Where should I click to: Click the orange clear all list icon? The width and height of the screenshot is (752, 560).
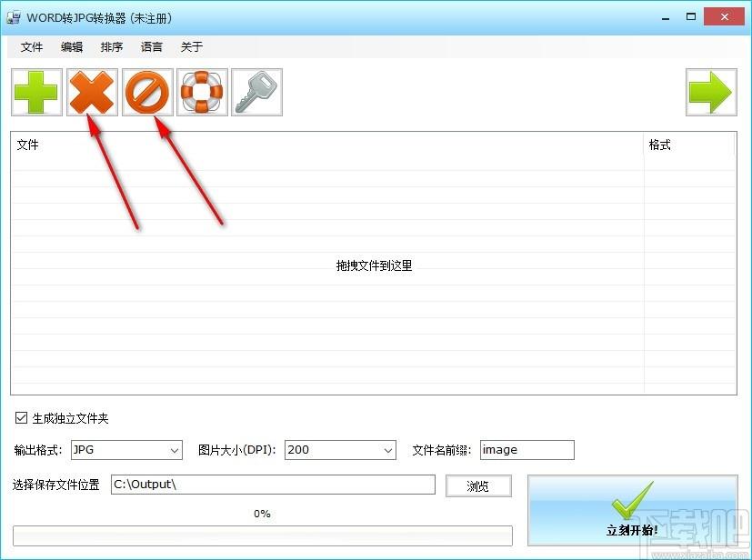coord(147,92)
